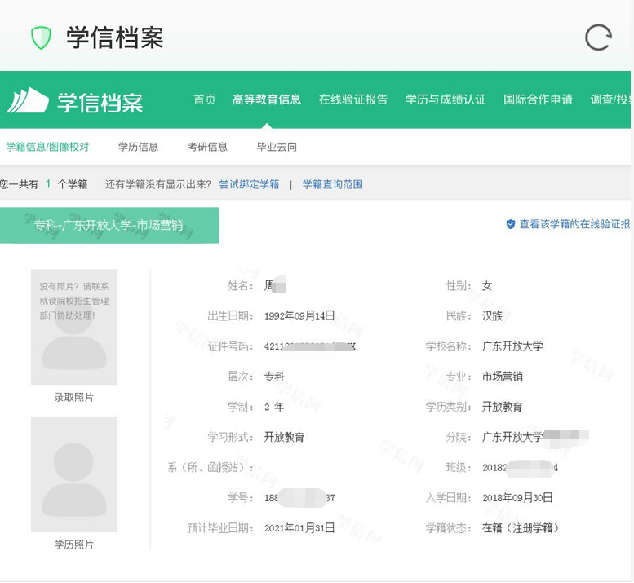The height and width of the screenshot is (583, 634).
Task: Open 在线验证报告 menu item
Action: click(353, 100)
